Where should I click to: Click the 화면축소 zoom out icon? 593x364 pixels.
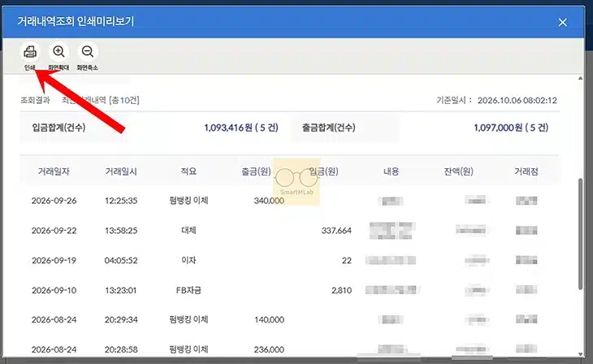click(x=88, y=52)
